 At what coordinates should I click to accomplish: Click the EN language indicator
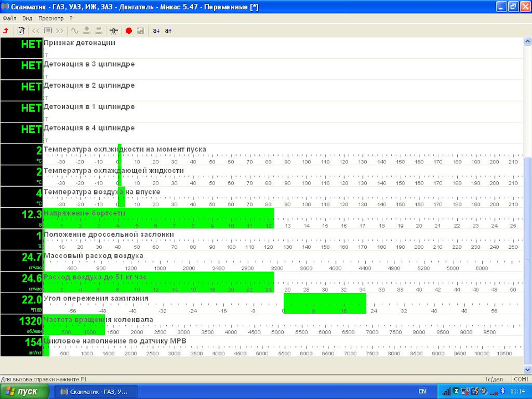click(422, 392)
